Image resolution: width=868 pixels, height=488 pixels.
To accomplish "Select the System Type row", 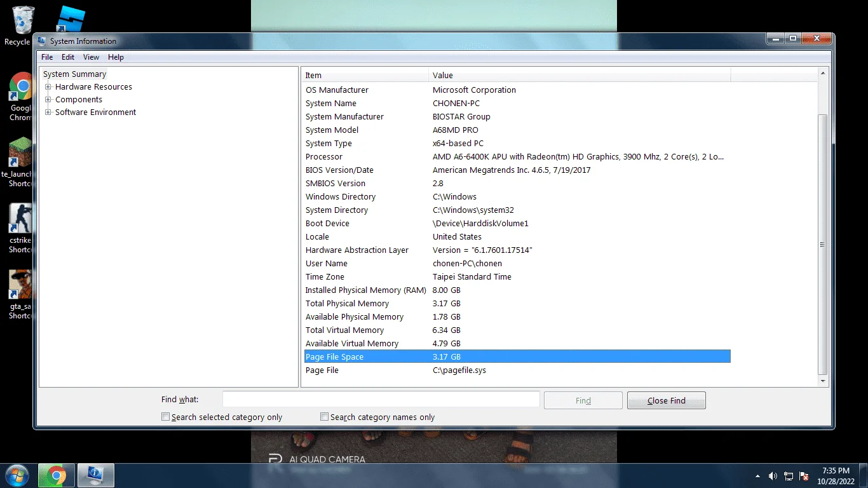I will [x=517, y=144].
